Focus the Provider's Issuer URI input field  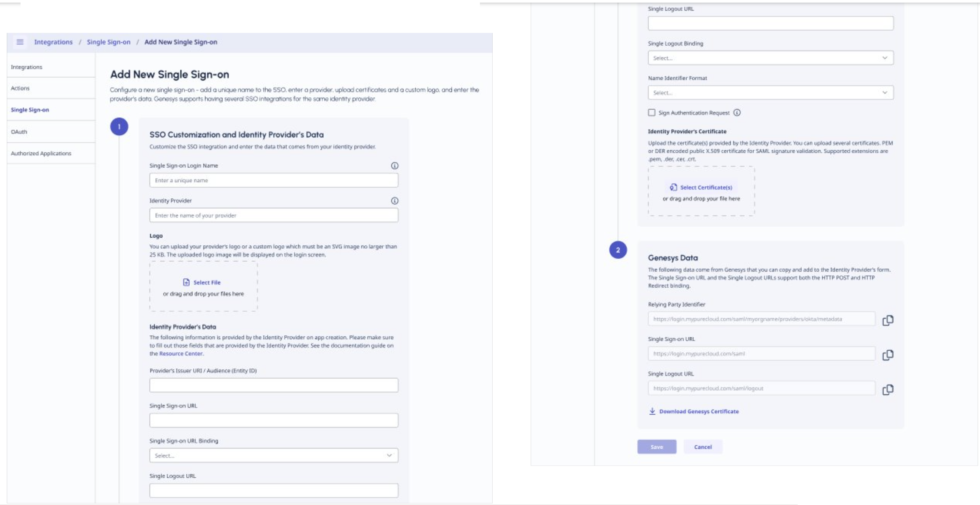274,385
